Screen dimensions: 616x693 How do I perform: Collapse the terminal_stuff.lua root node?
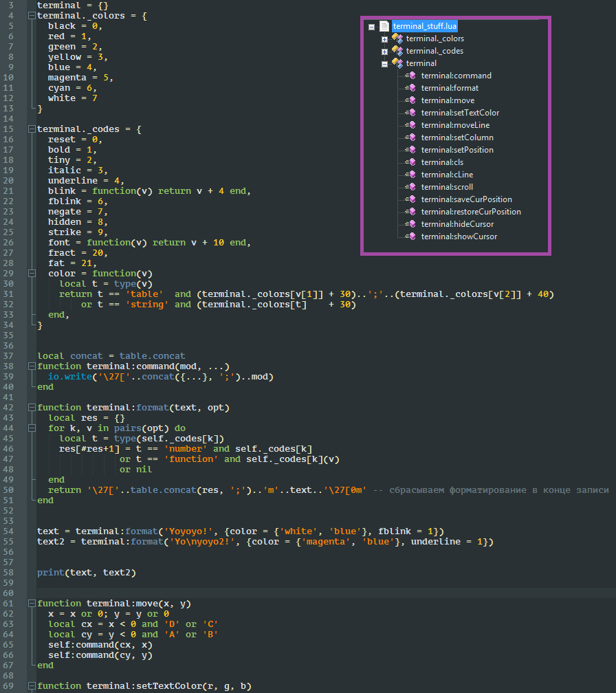[x=371, y=27]
